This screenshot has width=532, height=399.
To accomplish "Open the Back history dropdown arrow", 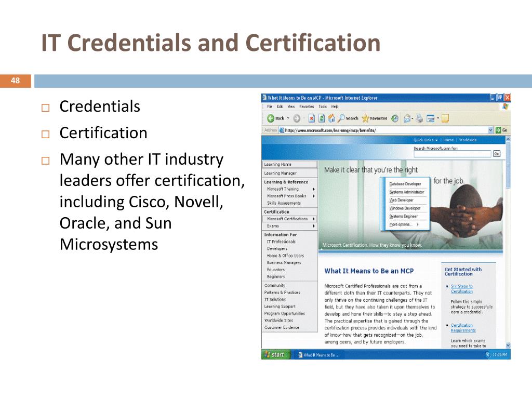I will click(288, 118).
